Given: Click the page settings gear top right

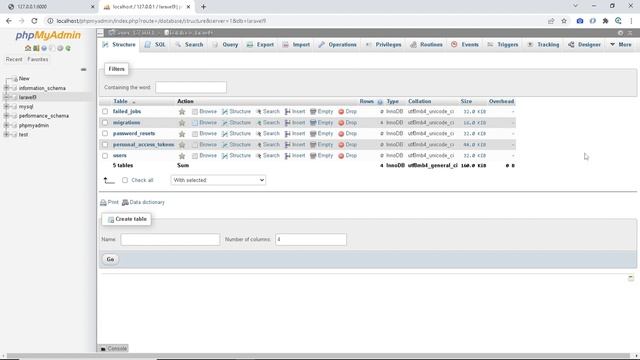Looking at the screenshot, I should point(620,33).
